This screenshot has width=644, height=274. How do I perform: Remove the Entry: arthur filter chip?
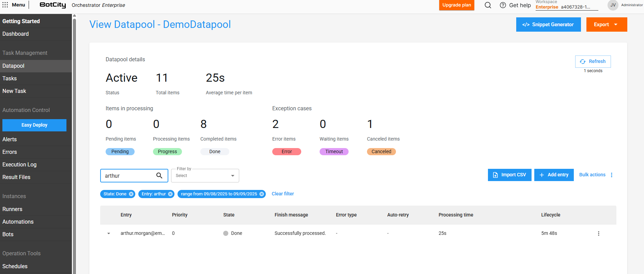click(x=170, y=194)
